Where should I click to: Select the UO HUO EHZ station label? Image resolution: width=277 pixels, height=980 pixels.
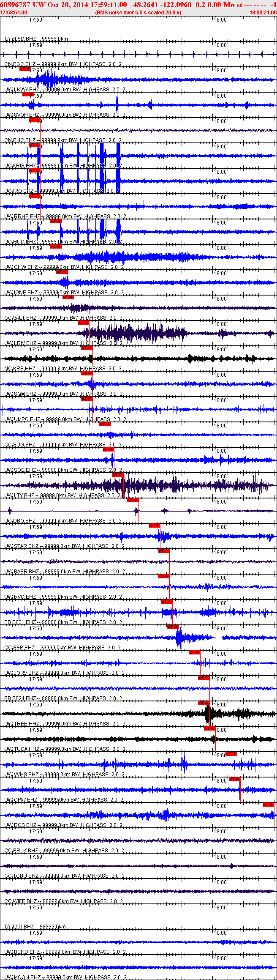[62, 242]
